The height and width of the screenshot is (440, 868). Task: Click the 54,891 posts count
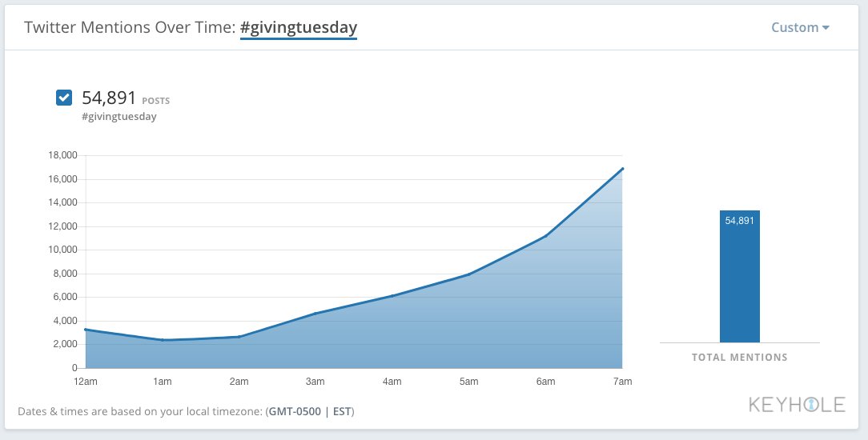click(109, 98)
